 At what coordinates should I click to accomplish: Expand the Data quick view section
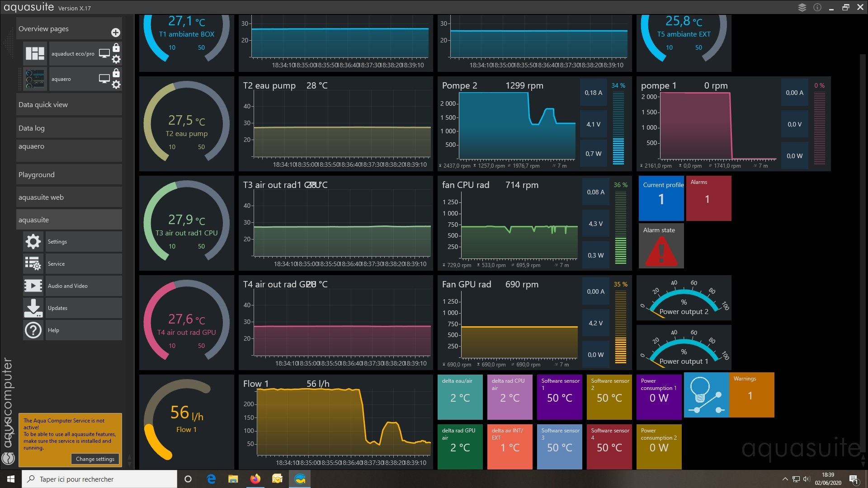click(69, 104)
